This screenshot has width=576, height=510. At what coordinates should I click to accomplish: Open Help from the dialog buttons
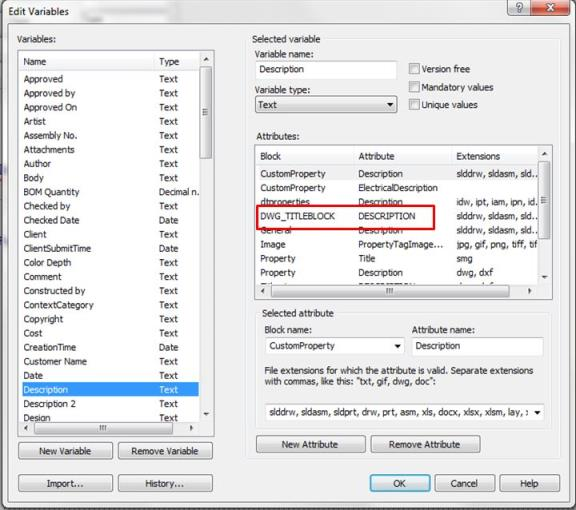click(529, 483)
